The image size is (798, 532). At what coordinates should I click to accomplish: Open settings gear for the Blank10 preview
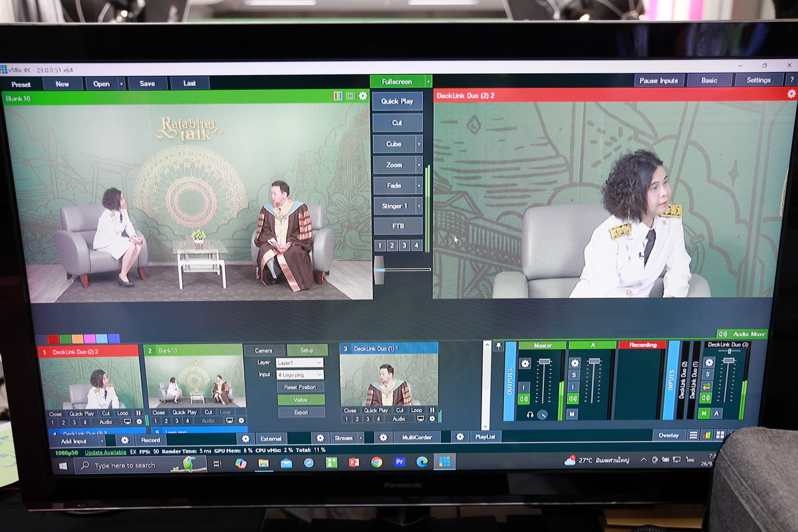point(362,96)
